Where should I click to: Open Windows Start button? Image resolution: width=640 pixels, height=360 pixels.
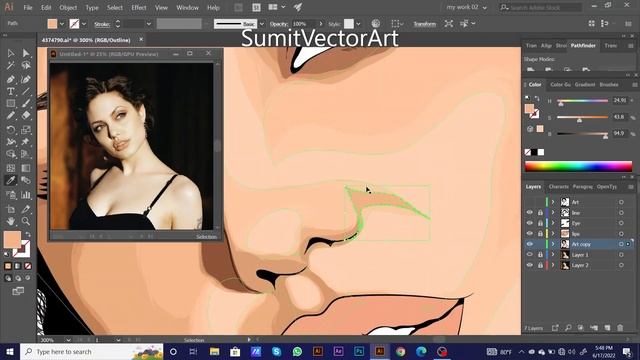click(x=9, y=351)
